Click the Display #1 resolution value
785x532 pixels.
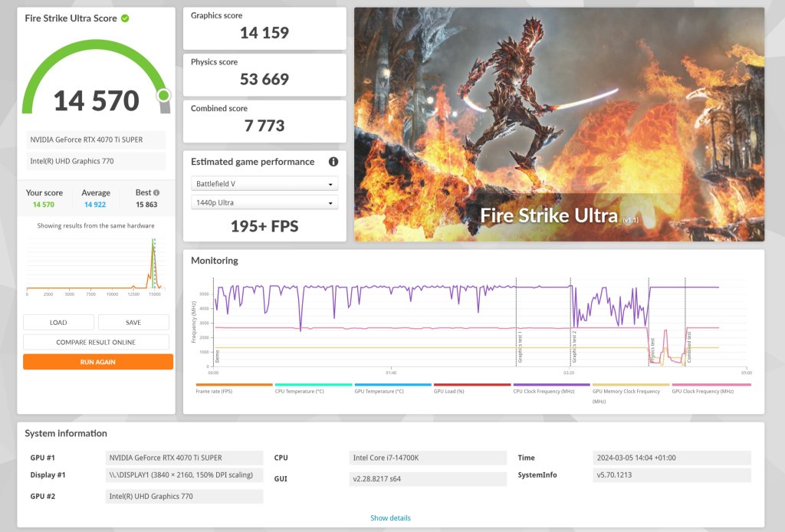(184, 475)
